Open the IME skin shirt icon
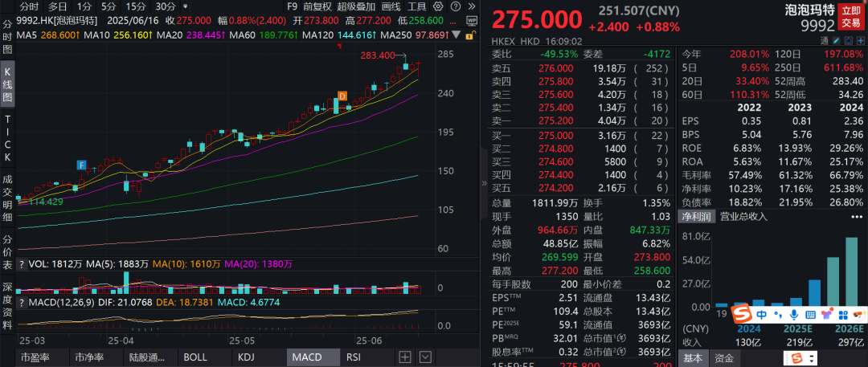 pos(827,315)
